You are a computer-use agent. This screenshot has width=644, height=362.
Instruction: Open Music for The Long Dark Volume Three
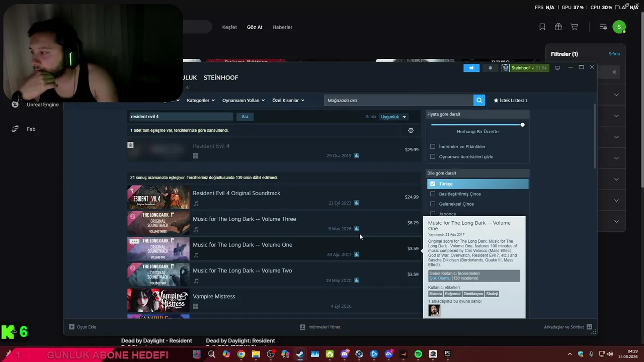pos(274,223)
